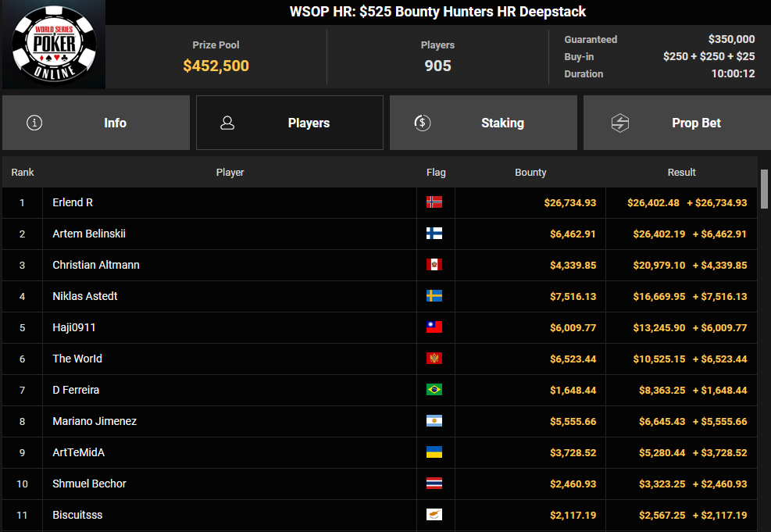
Task: Click the $250 + $250 + $25 buy-in value
Action: click(709, 56)
